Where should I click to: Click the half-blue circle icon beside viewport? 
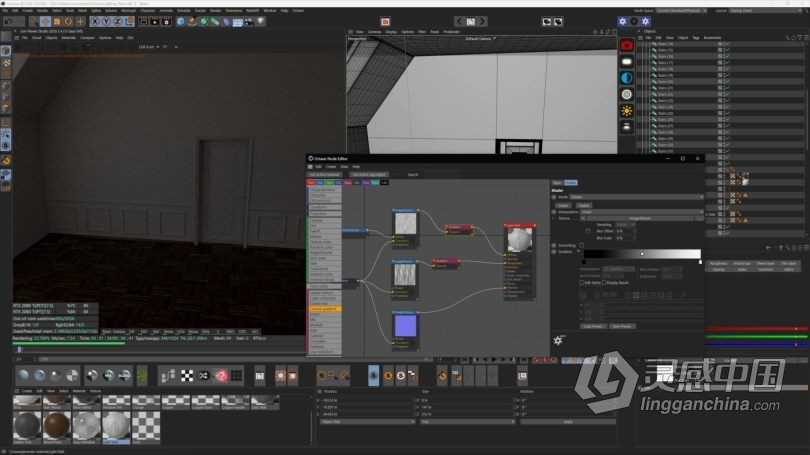[627, 78]
